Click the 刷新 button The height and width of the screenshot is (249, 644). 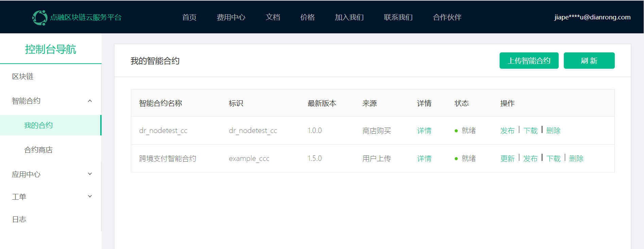[589, 61]
